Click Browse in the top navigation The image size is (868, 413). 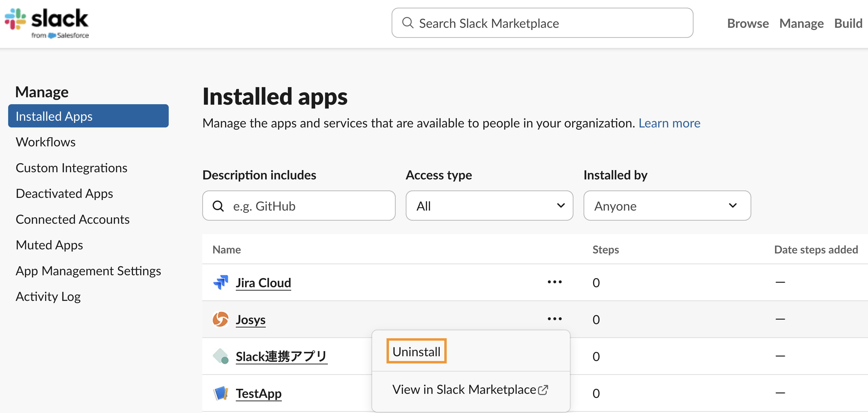click(748, 23)
